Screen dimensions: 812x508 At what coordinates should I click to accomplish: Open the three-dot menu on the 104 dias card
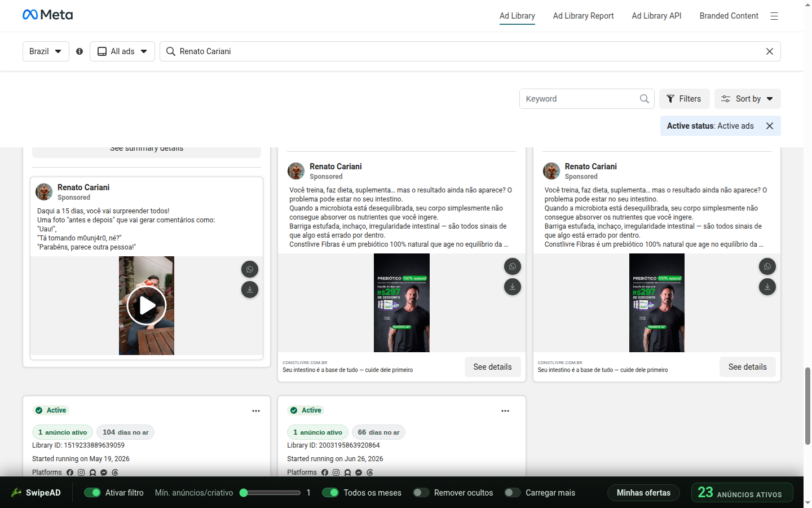[256, 411]
